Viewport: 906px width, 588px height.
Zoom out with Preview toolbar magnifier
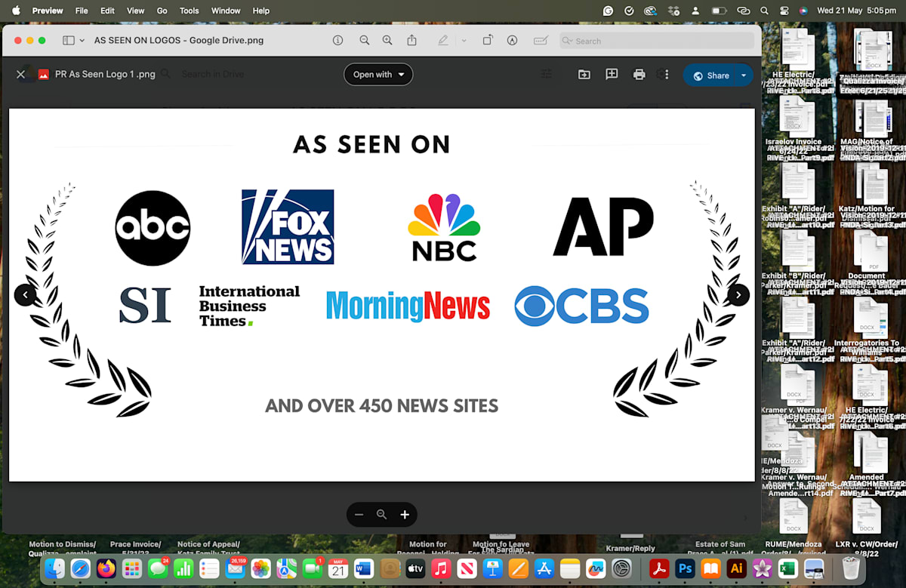(365, 40)
